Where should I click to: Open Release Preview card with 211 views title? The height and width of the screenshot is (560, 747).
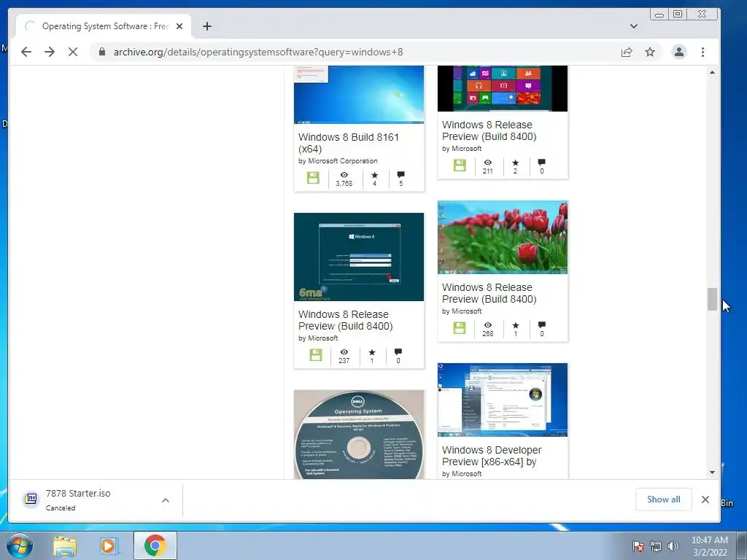coord(489,131)
